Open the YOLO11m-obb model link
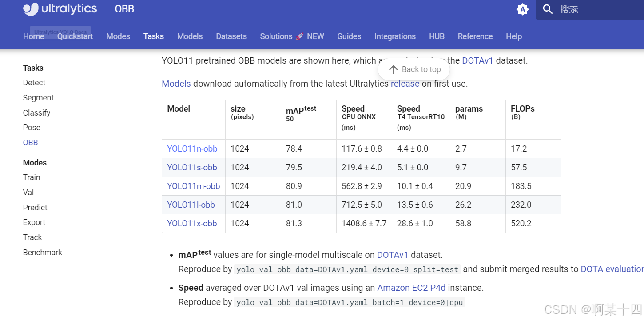 (194, 186)
